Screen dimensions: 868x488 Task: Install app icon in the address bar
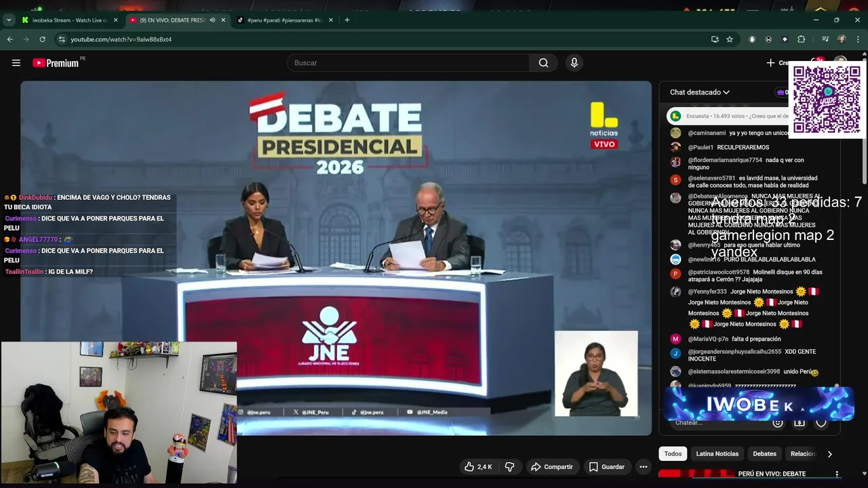pyautogui.click(x=715, y=39)
